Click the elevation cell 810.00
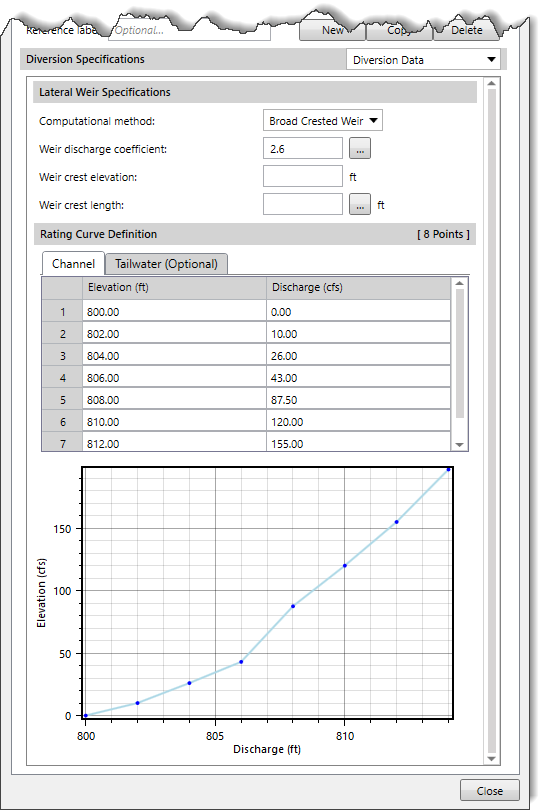 pyautogui.click(x=174, y=422)
